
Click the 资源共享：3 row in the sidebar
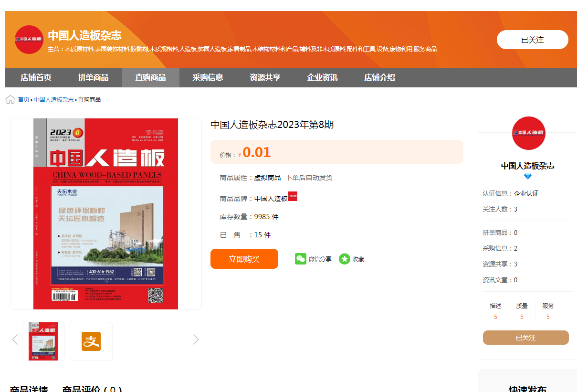click(500, 264)
